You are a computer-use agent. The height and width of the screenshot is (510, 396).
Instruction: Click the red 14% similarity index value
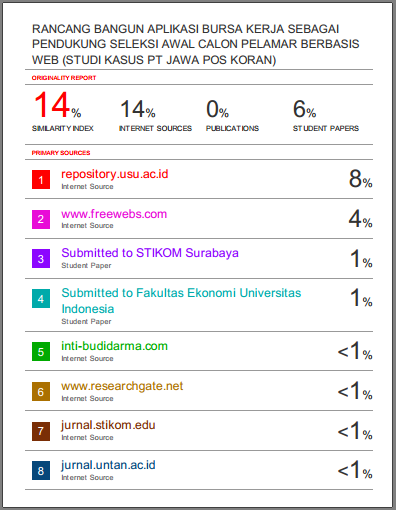click(58, 105)
